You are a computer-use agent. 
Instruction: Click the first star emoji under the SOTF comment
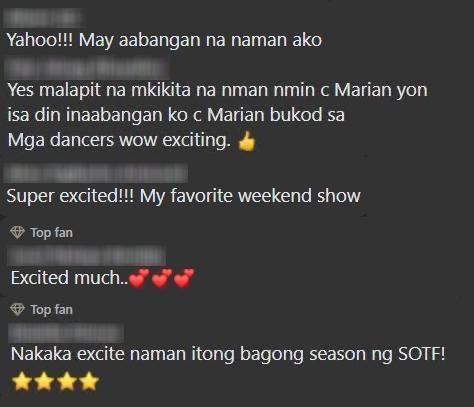(22, 381)
